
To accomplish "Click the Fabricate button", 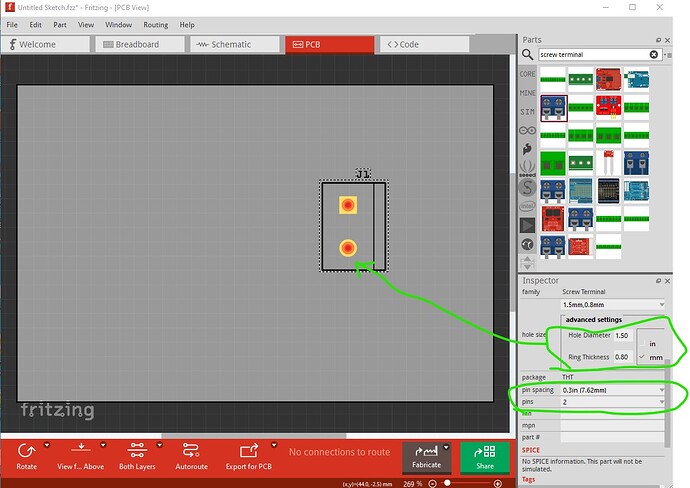I will (x=426, y=457).
